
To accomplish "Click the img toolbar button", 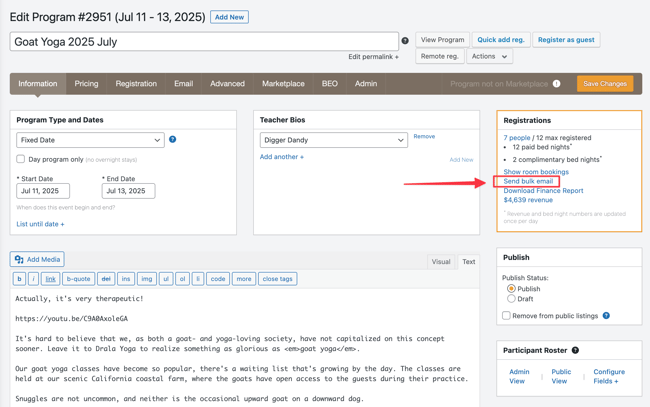I will point(146,279).
